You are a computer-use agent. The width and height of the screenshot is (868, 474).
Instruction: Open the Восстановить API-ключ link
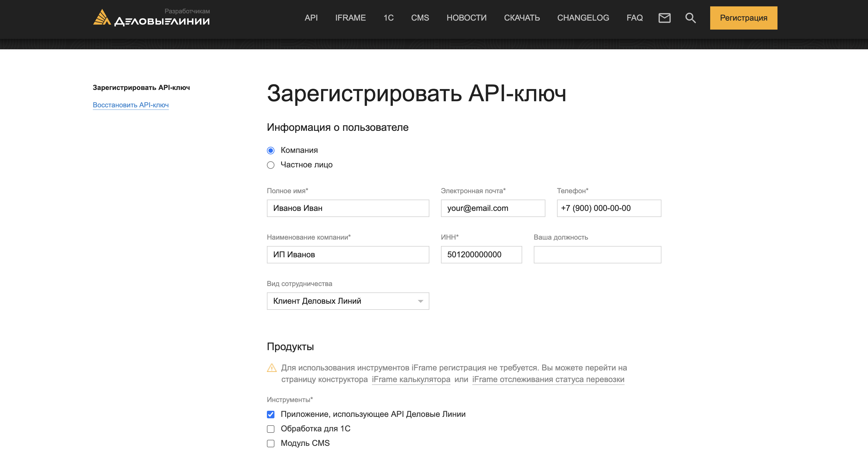coord(131,105)
